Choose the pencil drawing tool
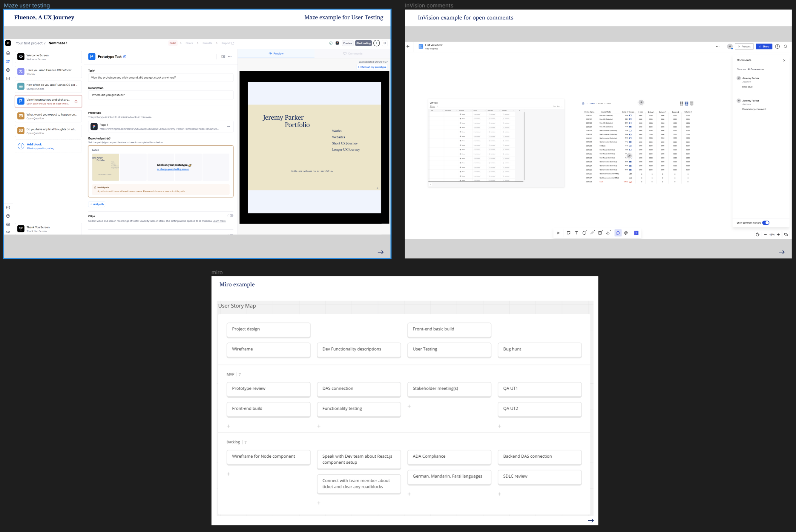 point(592,233)
